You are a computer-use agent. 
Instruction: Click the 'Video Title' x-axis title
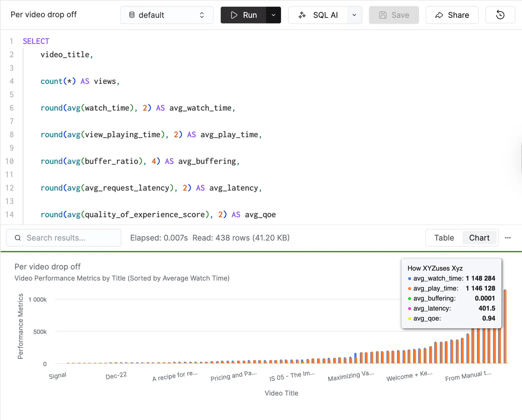pyautogui.click(x=282, y=393)
